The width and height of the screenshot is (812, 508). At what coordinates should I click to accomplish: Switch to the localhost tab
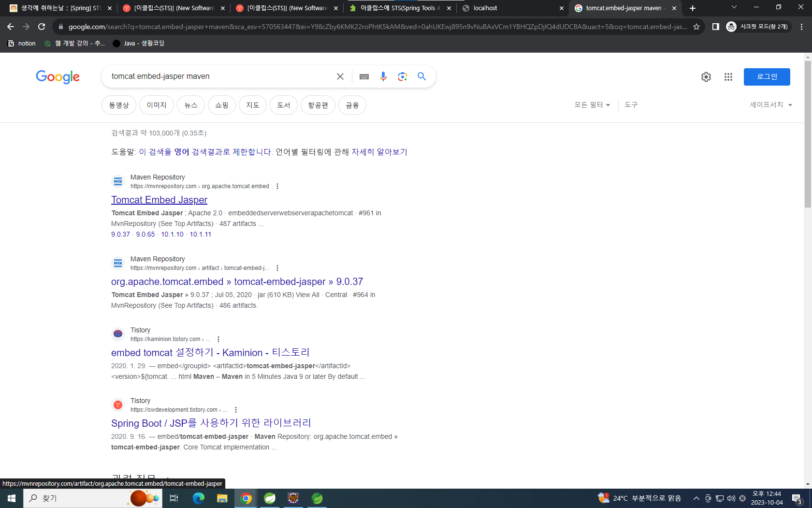pos(512,8)
